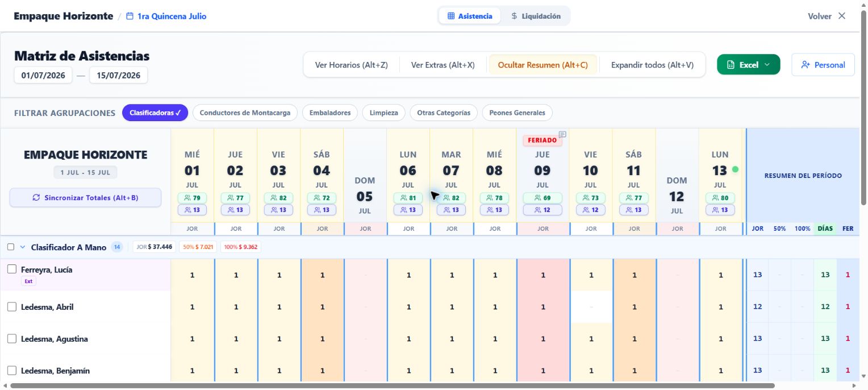Screen dimensions: 868x390
Task: Click the spreadsheet icon on Excel button
Action: pyautogui.click(x=731, y=65)
